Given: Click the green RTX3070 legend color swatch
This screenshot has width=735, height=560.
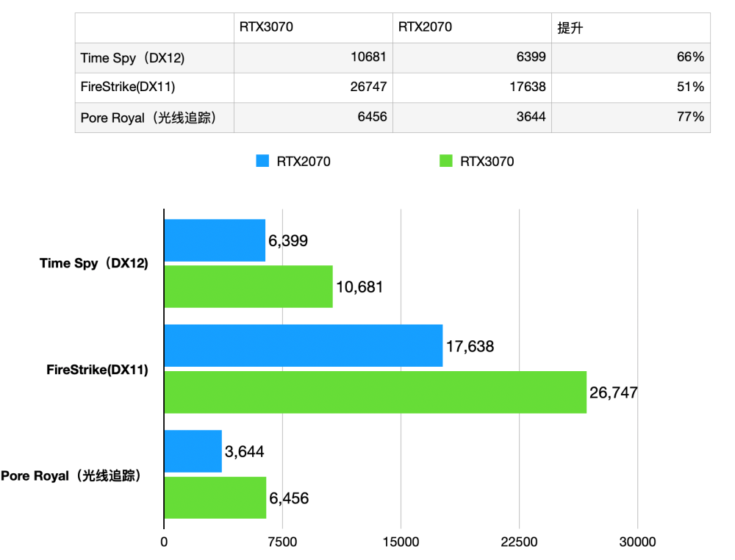Looking at the screenshot, I should point(446,161).
